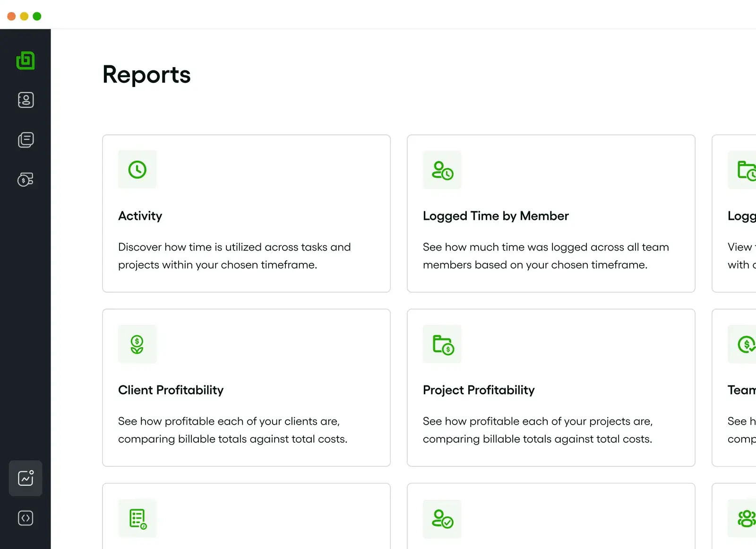
Task: Open the notes list icon in sidebar
Action: [x=26, y=140]
